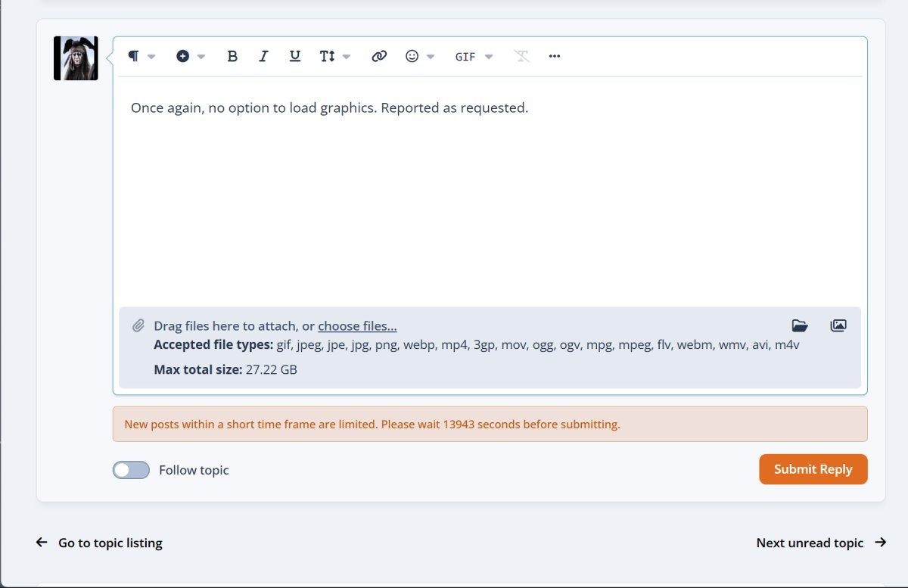Open the more options ellipsis menu
Viewport: 908px width, 588px height.
(555, 56)
